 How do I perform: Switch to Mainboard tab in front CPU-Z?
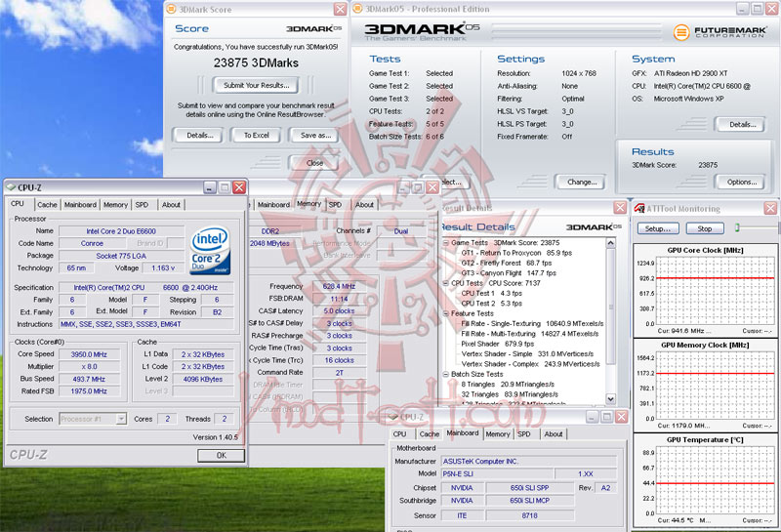coord(80,205)
